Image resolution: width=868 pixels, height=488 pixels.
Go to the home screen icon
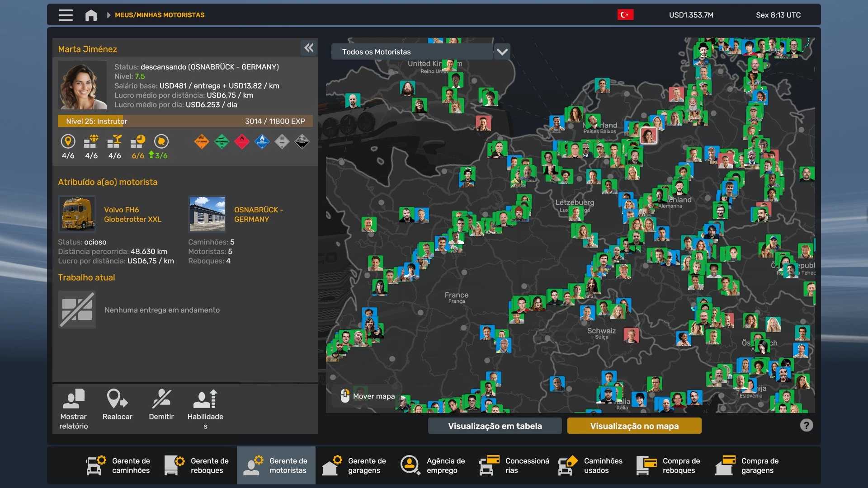(x=91, y=15)
